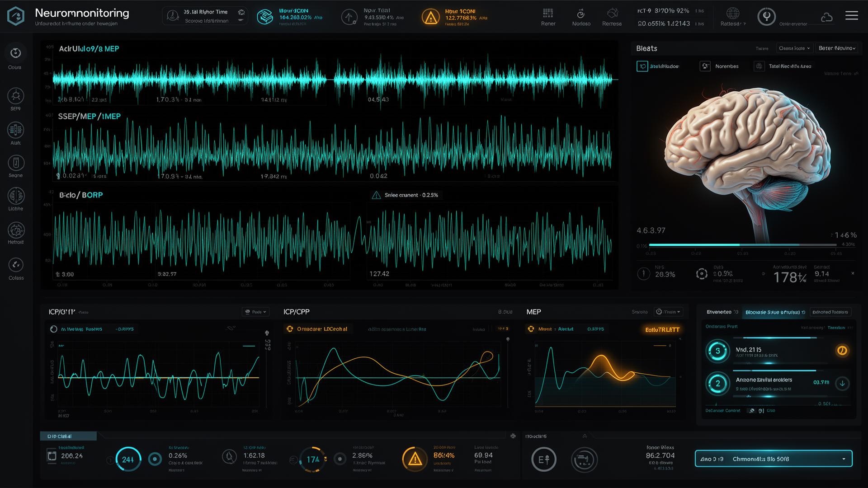Click the Ef circular icon in bottom bar
Image resolution: width=868 pixels, height=488 pixels.
pos(543,460)
